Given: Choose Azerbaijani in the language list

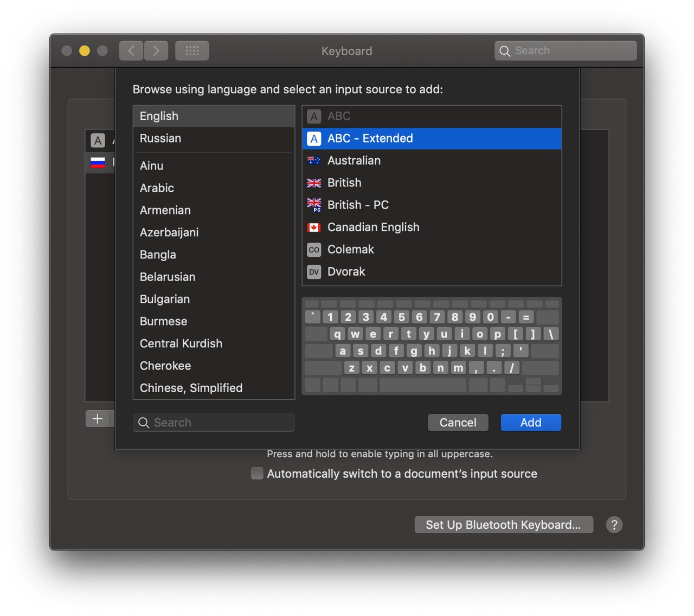Looking at the screenshot, I should point(214,233).
